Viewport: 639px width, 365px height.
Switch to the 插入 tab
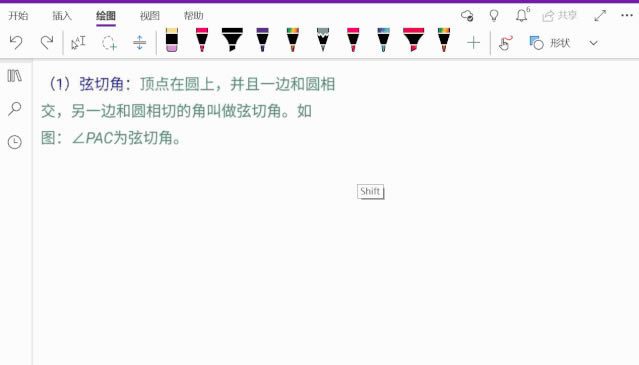point(62,15)
